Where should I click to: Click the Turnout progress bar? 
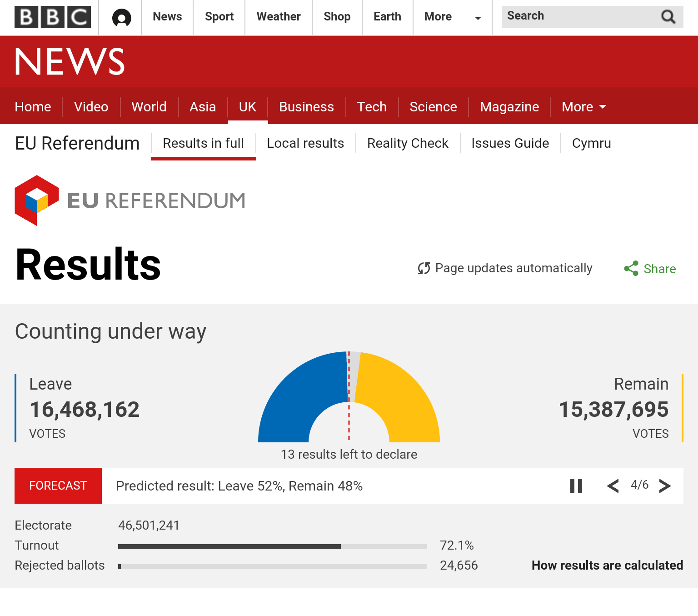tap(273, 546)
